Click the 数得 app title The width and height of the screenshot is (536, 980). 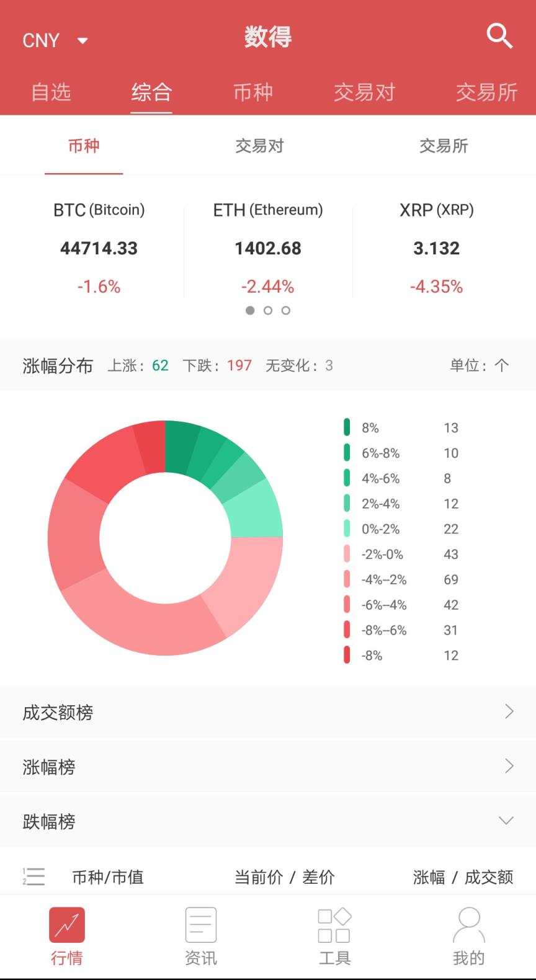(x=268, y=37)
